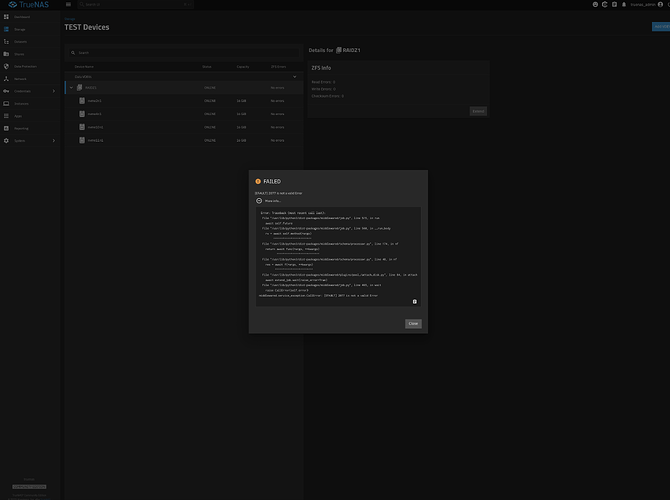The width and height of the screenshot is (670, 500).
Task: Click the magnifier icon in device search
Action: pos(73,53)
